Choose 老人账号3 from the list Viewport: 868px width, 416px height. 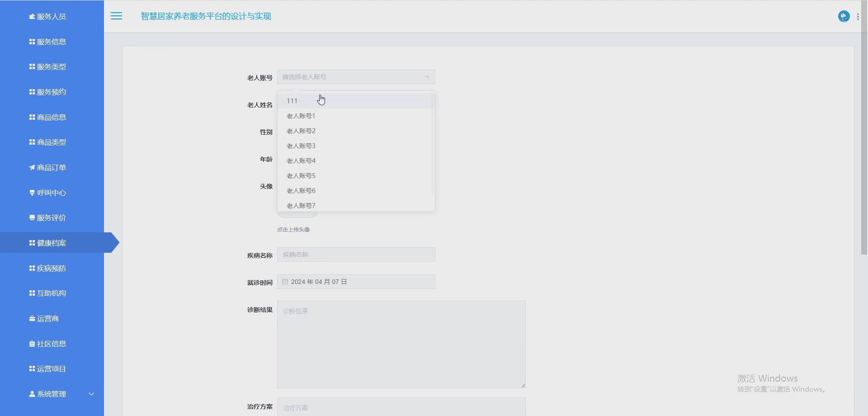pyautogui.click(x=356, y=146)
